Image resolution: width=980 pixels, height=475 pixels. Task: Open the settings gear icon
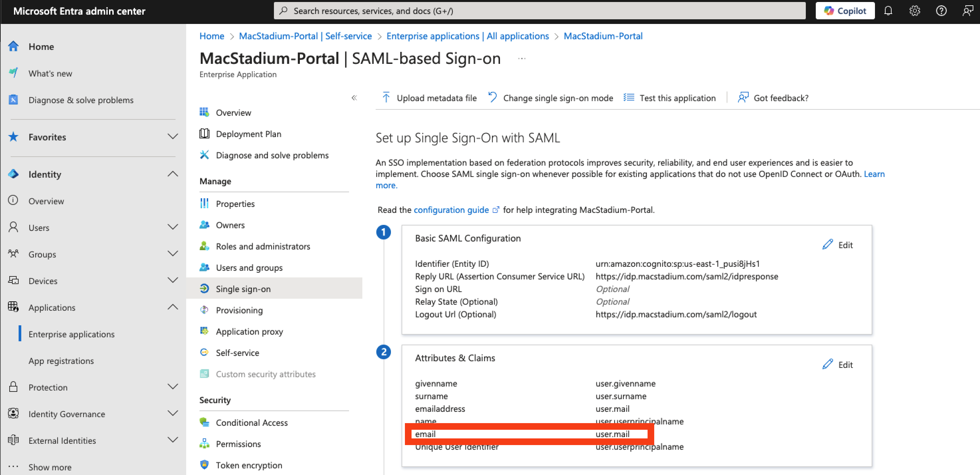pos(915,11)
